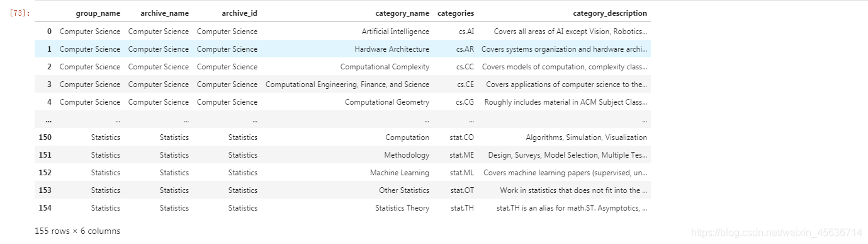Click the stat.ML category code
The height and width of the screenshot is (244, 868).
click(x=462, y=173)
